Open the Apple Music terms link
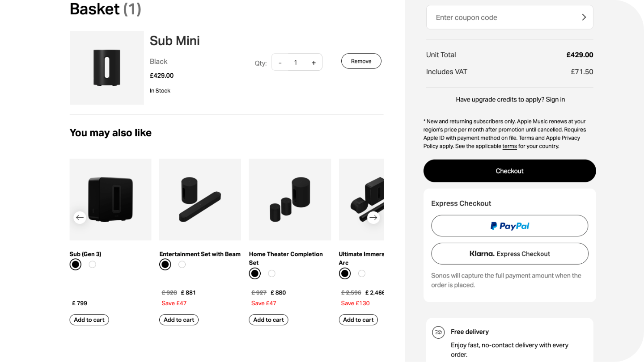Screen dimensions: 644x362 click(x=509, y=146)
